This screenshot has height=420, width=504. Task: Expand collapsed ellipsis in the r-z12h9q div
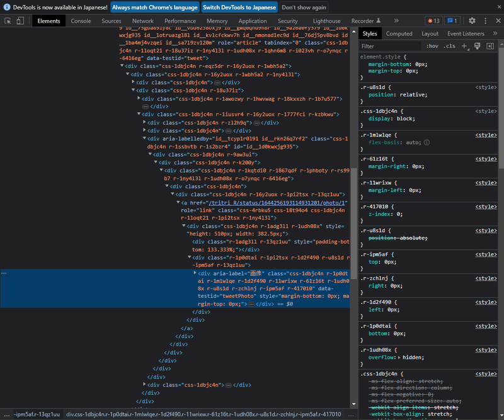[x=256, y=123]
